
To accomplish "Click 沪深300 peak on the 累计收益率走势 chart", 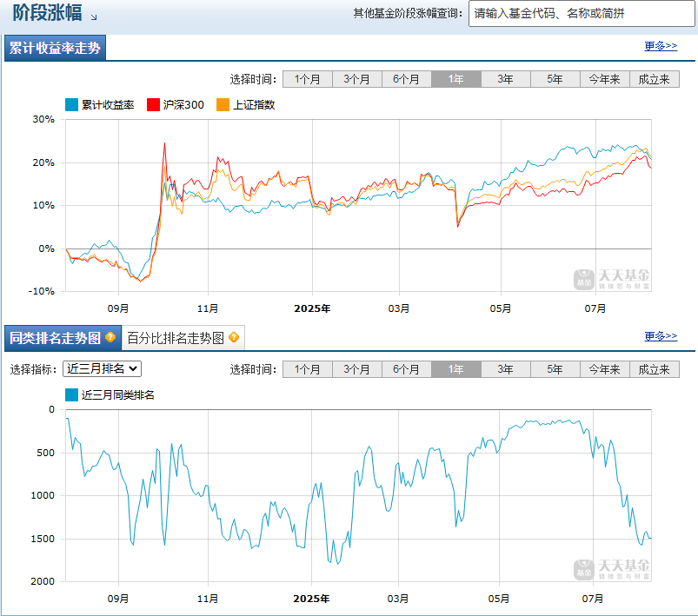I will [x=164, y=143].
